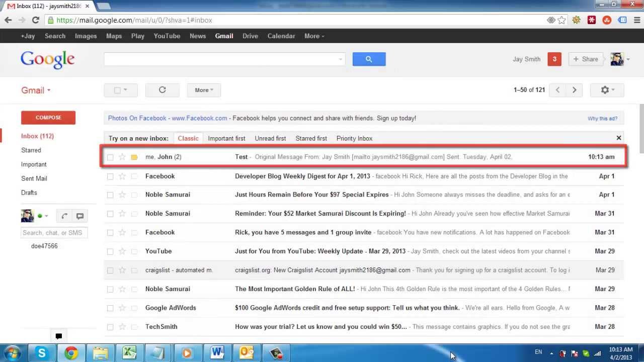Screen dimensions: 644x362
Task: Star the 'me, John (2)' Test conversation
Action: [122, 157]
